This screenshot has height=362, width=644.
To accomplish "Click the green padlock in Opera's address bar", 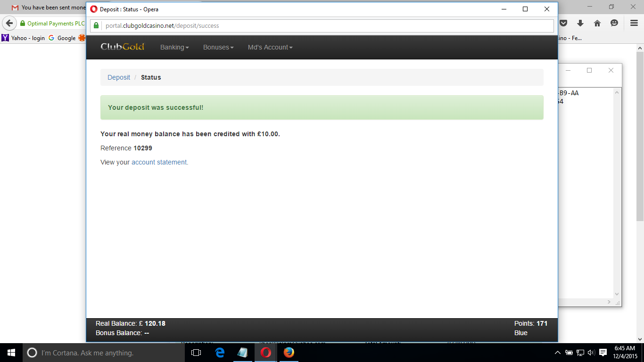I will pyautogui.click(x=97, y=26).
